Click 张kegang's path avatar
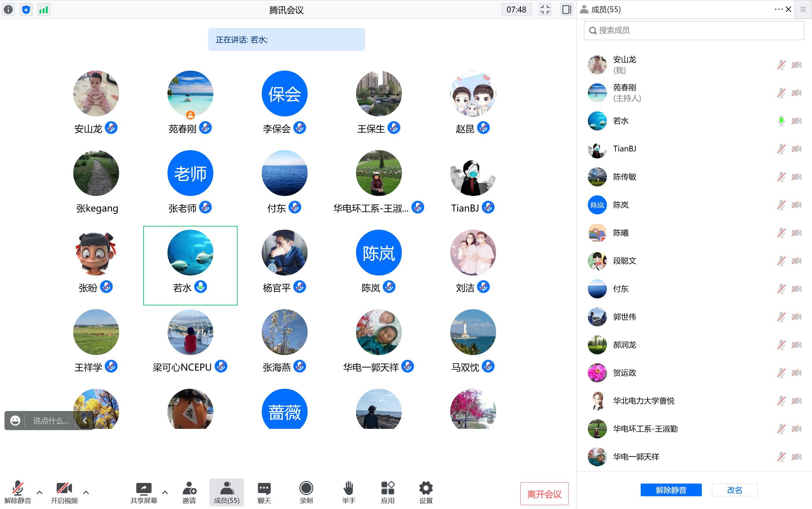The image size is (812, 509). point(96,173)
